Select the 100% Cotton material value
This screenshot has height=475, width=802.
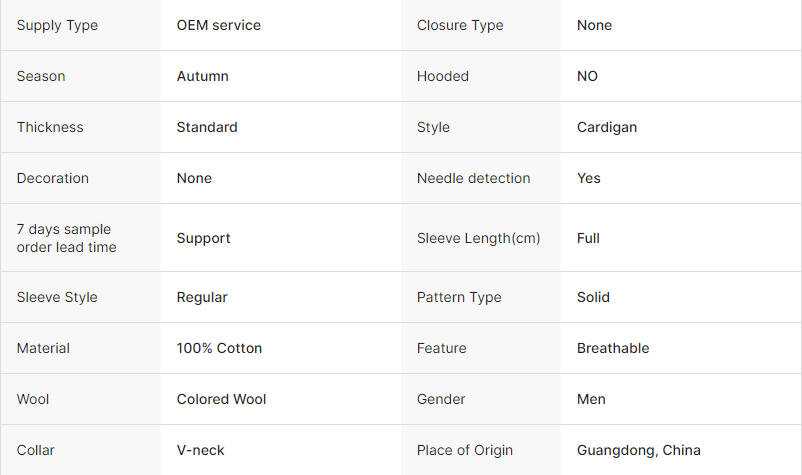pyautogui.click(x=219, y=348)
